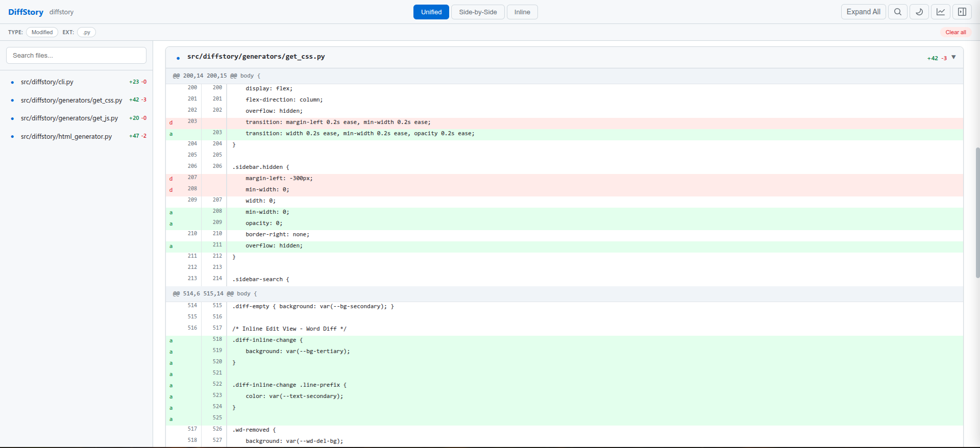
Task: Click the get_css.py file header title
Action: tap(256, 57)
